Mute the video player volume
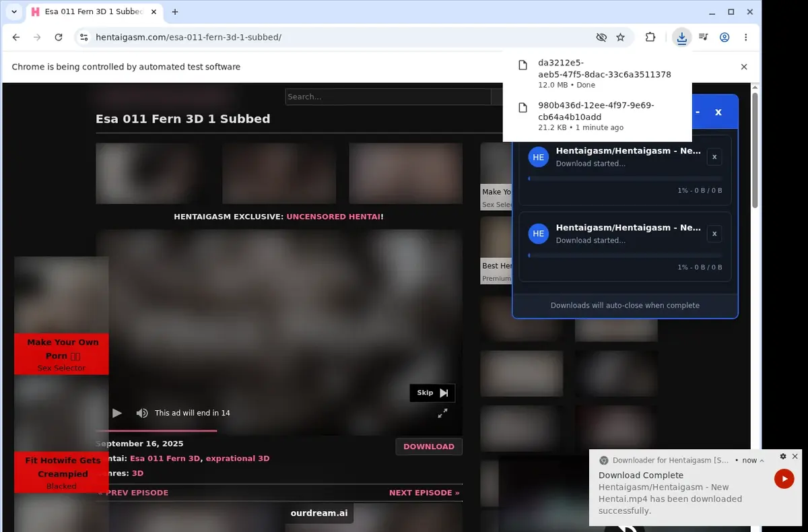Screen dimensions: 808x532 [142, 413]
